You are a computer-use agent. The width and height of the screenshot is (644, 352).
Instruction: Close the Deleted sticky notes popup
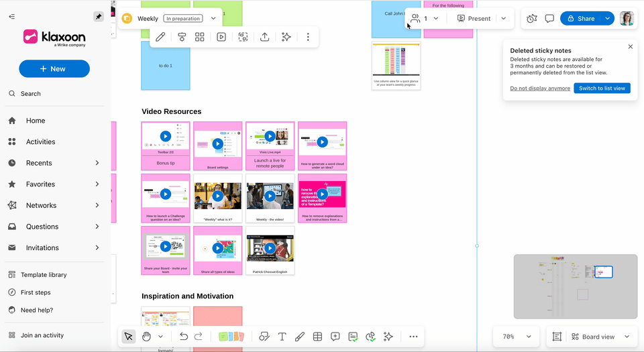pyautogui.click(x=631, y=47)
